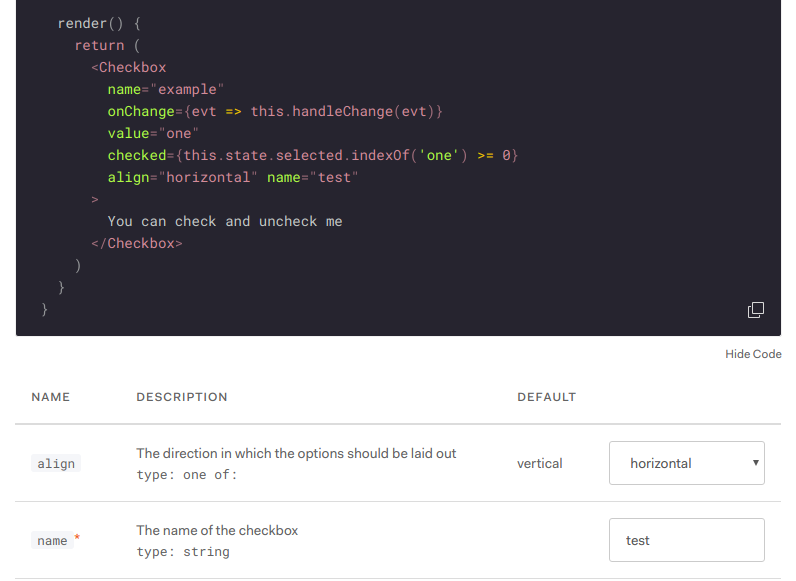Image resolution: width=796 pixels, height=581 pixels.
Task: Click the render() { code line
Action: [x=99, y=23]
